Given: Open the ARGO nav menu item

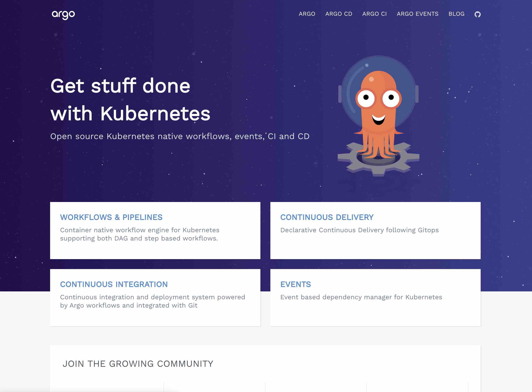Looking at the screenshot, I should coord(307,14).
